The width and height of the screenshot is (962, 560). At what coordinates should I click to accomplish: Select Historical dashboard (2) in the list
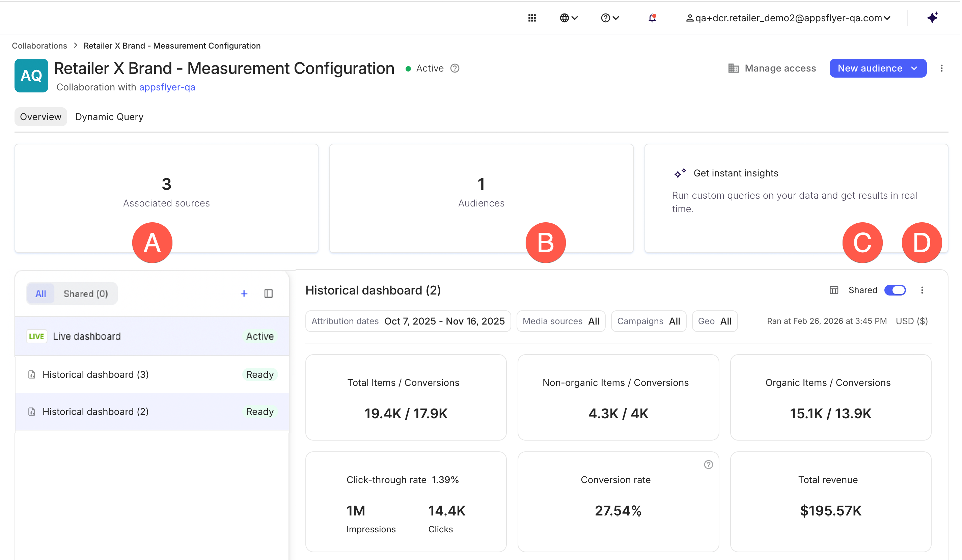click(x=152, y=412)
